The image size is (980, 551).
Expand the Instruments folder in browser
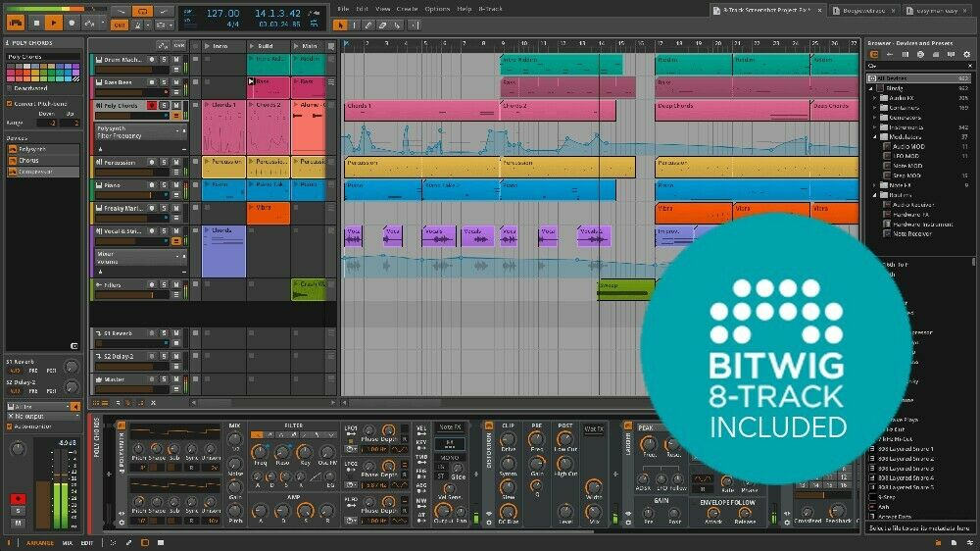pos(875,126)
